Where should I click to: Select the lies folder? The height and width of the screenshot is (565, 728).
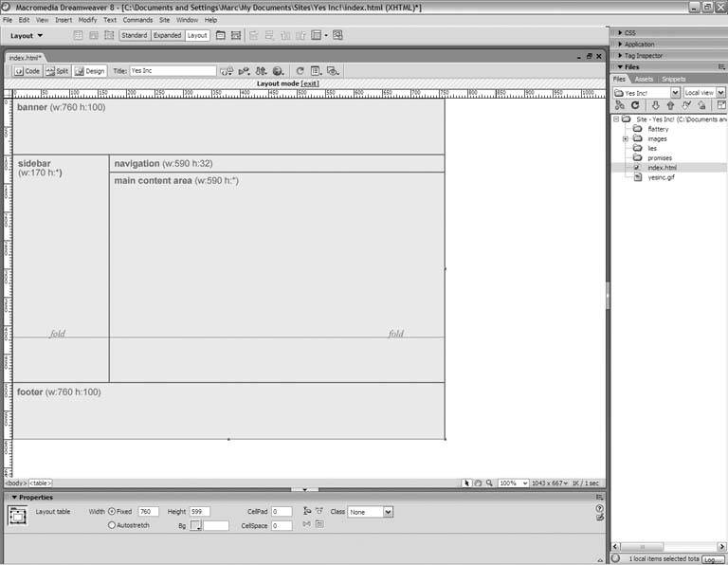tap(652, 149)
